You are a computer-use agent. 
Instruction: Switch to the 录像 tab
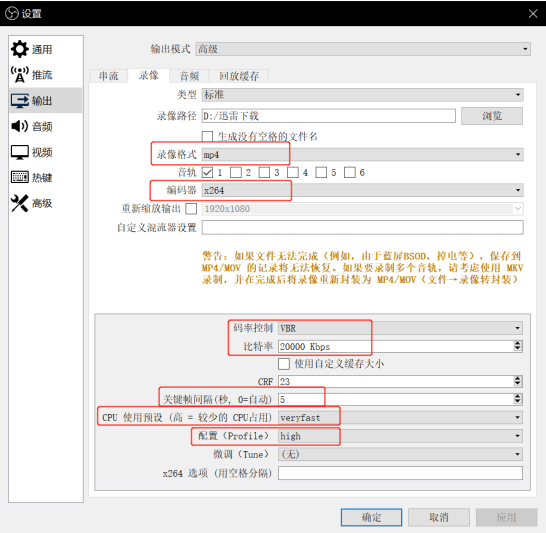coord(149,75)
